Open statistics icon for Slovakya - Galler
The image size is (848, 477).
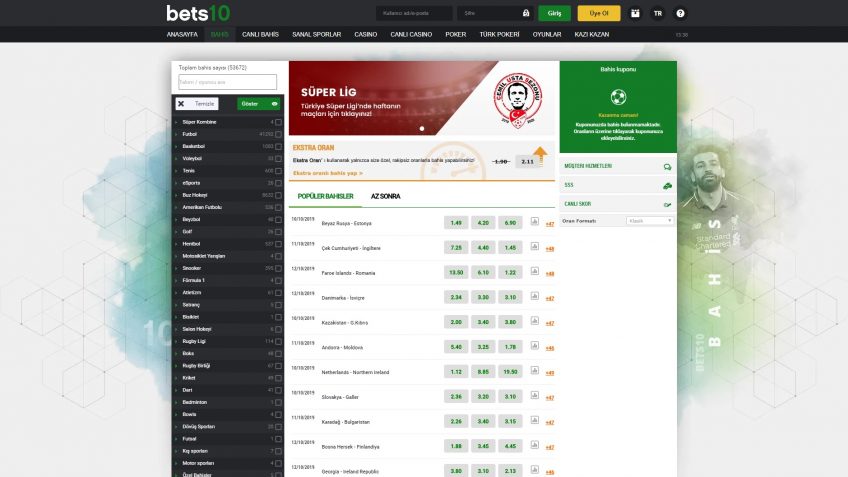click(534, 396)
